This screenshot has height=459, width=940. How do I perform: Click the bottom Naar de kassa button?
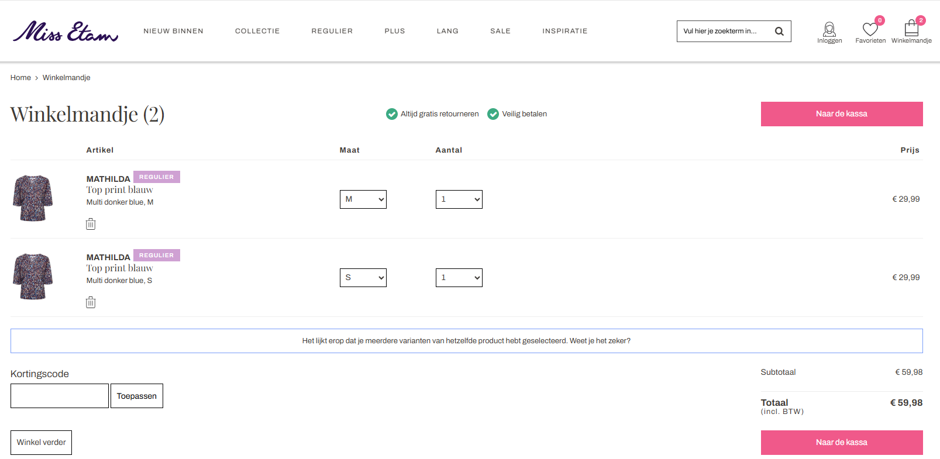point(842,442)
